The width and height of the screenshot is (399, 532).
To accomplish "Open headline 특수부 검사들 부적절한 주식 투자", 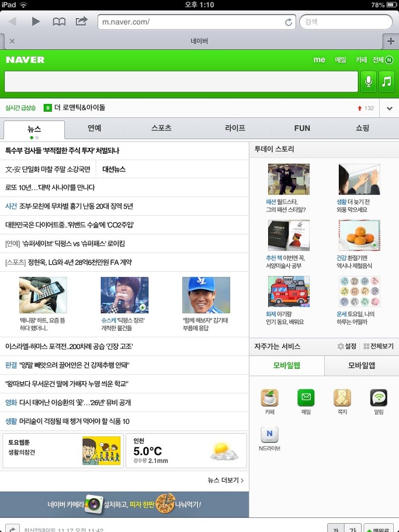I will [x=63, y=151].
